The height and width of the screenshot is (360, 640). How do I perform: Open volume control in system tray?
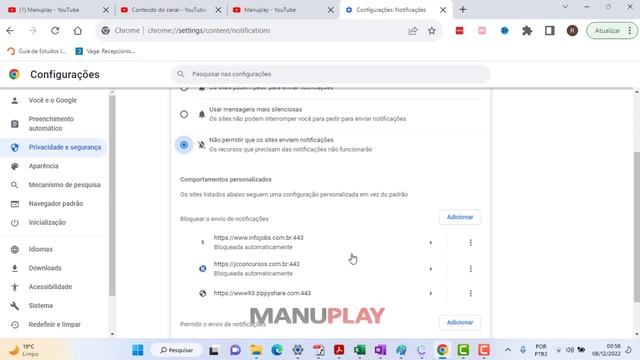570,350
